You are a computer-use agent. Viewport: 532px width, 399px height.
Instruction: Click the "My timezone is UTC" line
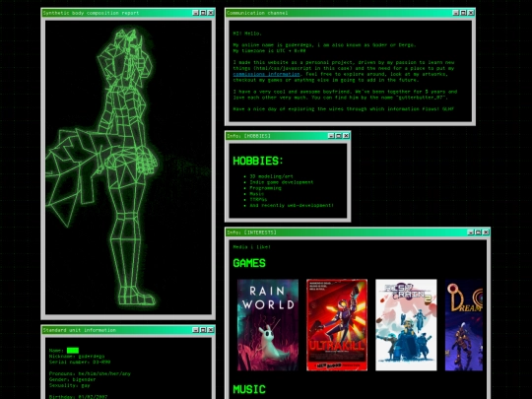tap(269, 50)
